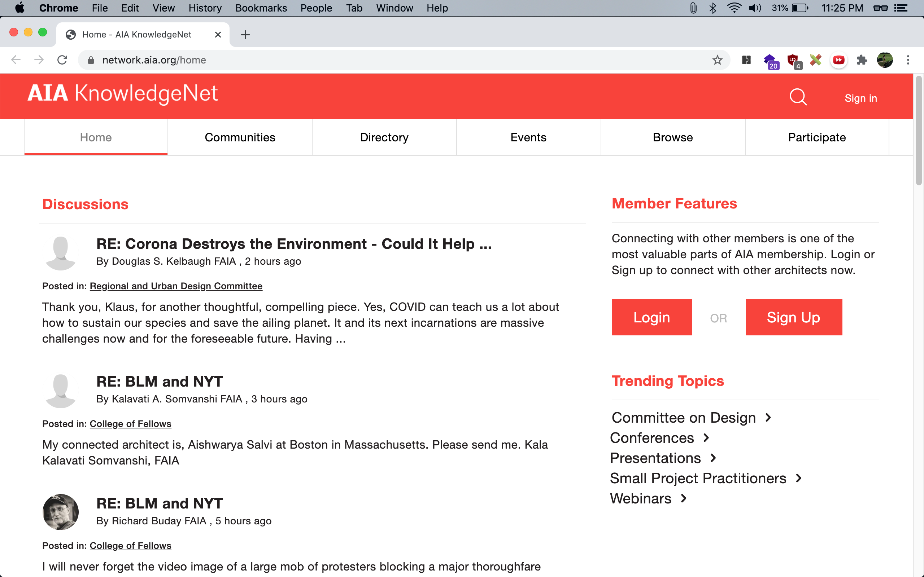Click the macOS Wi-Fi status icon
The image size is (924, 577).
tap(734, 8)
